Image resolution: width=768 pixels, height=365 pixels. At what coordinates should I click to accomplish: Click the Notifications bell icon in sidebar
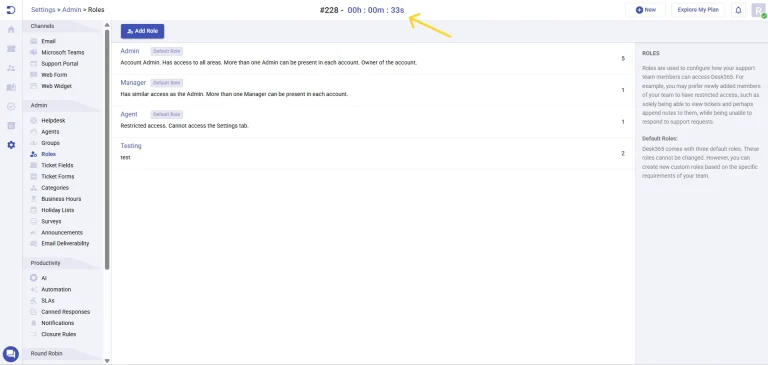click(x=33, y=323)
